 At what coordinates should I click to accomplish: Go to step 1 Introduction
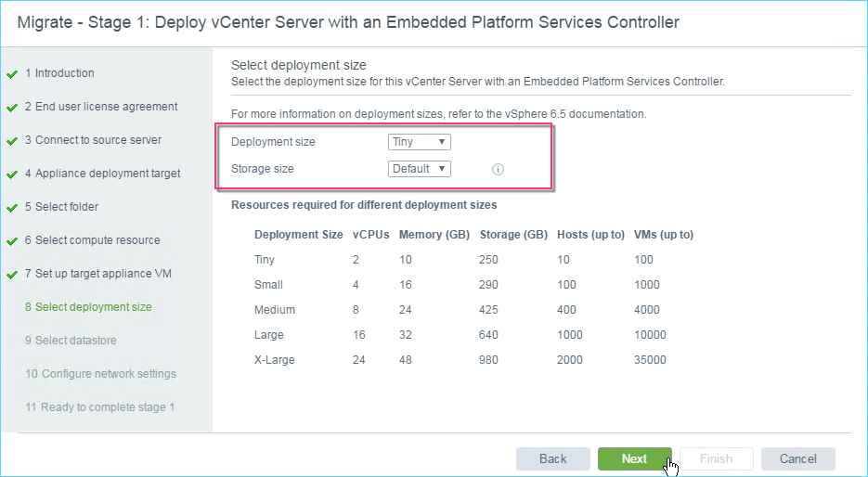click(59, 73)
